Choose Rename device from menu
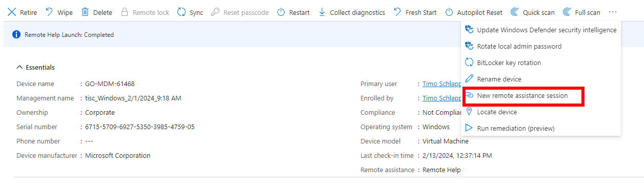Viewport: 644px width, 185px height. (540, 79)
